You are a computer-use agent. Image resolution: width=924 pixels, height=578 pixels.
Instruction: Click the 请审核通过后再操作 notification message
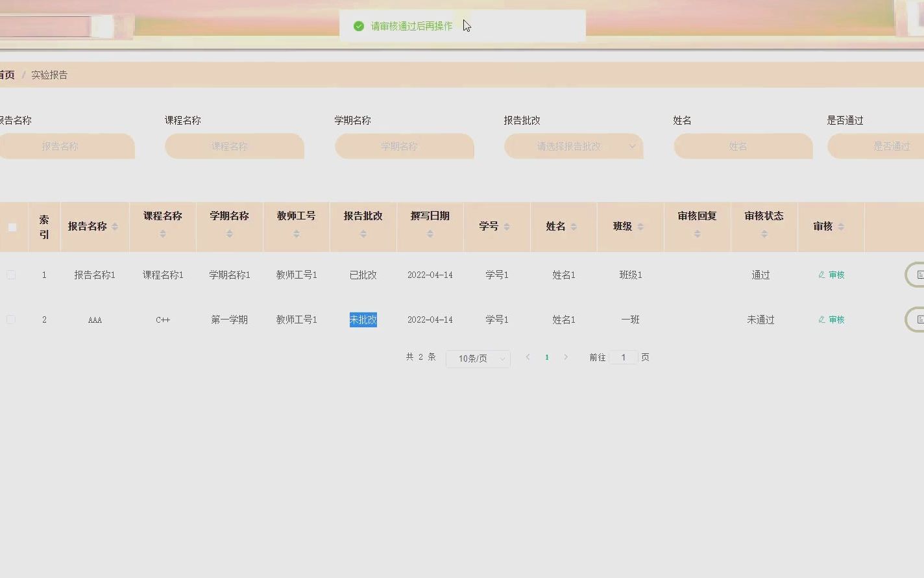click(412, 26)
